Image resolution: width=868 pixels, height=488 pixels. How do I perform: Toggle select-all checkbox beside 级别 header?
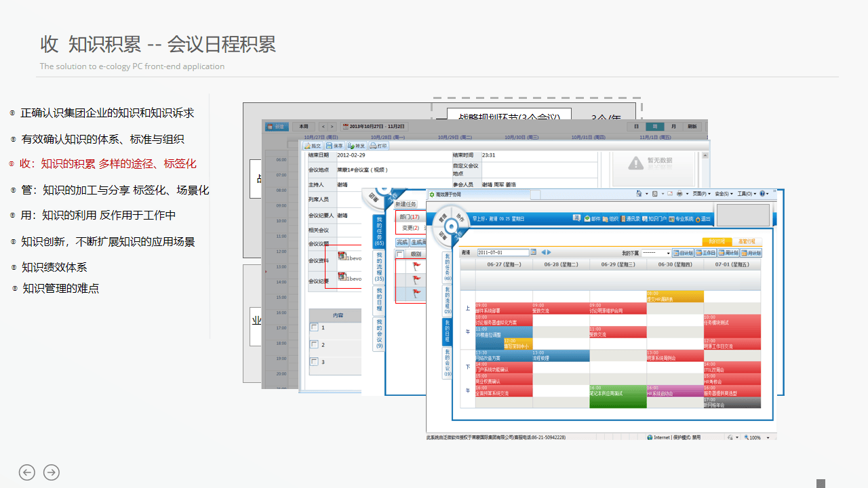point(400,254)
